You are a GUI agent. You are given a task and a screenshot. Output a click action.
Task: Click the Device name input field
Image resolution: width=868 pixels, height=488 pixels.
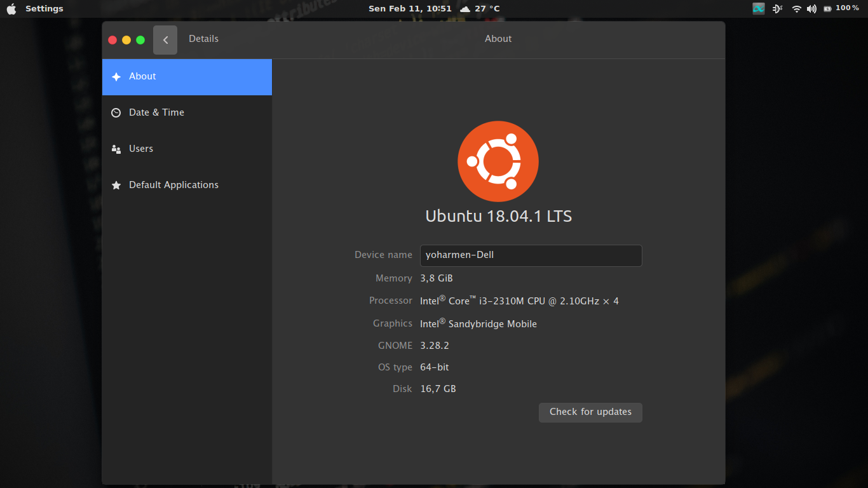tap(531, 255)
